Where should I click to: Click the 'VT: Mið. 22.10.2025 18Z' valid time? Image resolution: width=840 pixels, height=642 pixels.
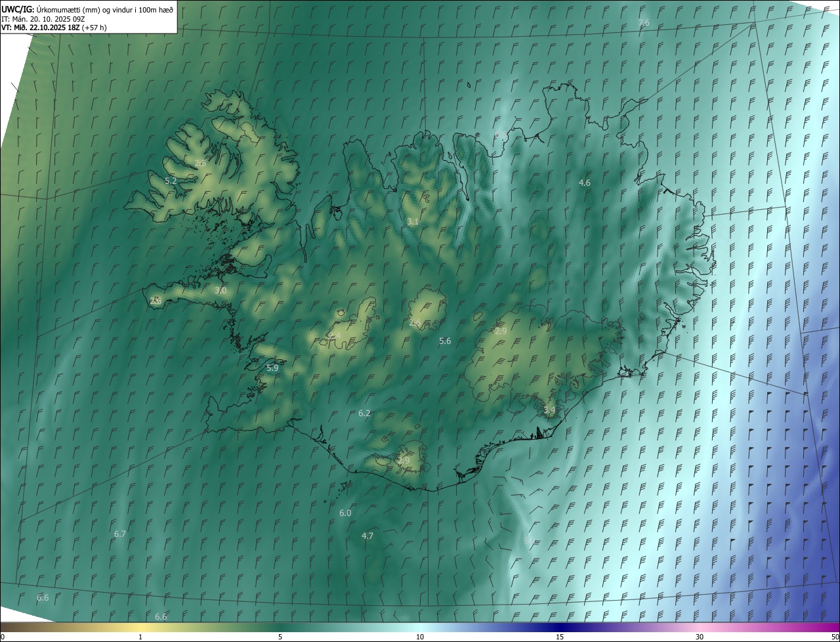tap(41, 28)
